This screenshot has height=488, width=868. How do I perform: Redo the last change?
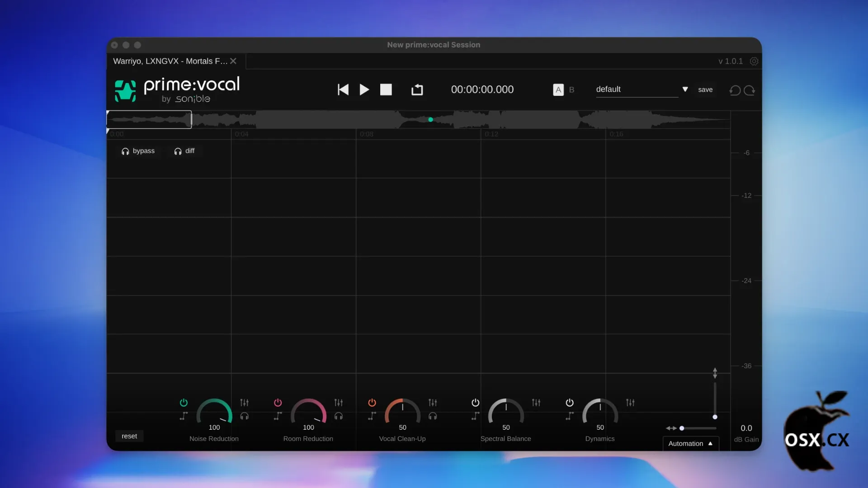(x=750, y=90)
